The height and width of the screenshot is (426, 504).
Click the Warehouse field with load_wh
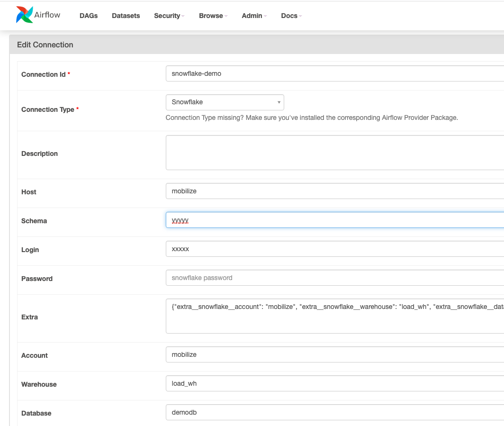point(335,383)
